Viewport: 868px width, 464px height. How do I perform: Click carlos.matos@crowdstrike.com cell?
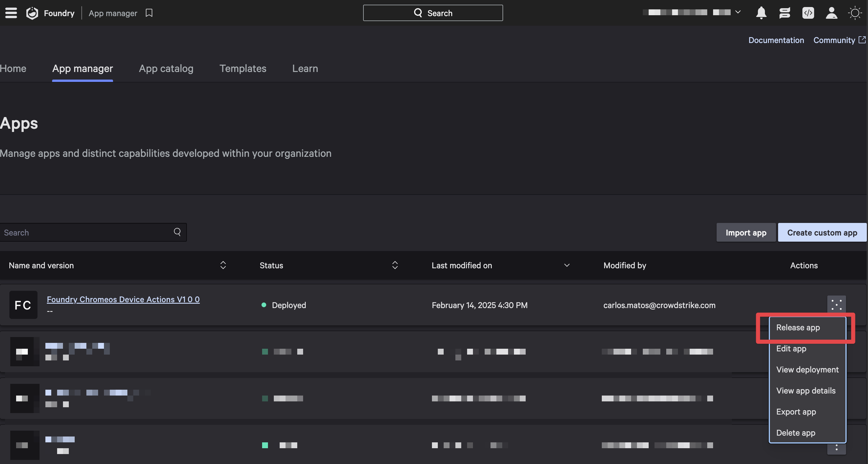[x=659, y=305]
